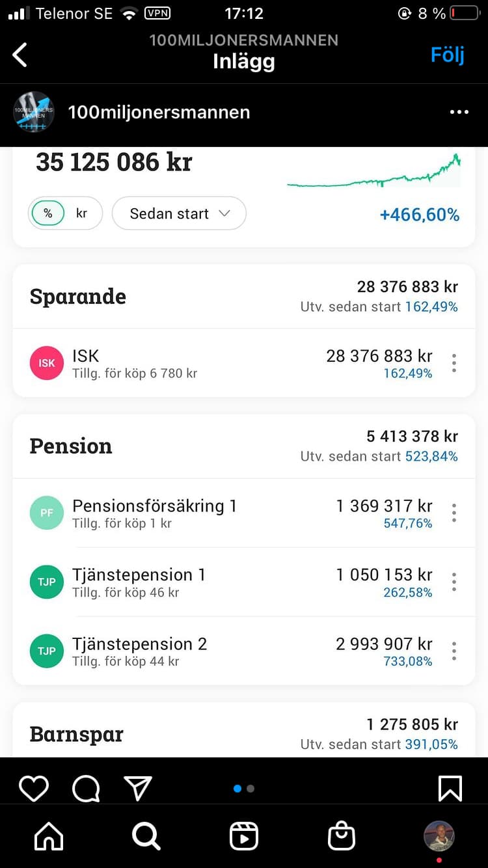This screenshot has width=488, height=868.
Task: Switch to percent display toggle
Action: pyautogui.click(x=47, y=213)
